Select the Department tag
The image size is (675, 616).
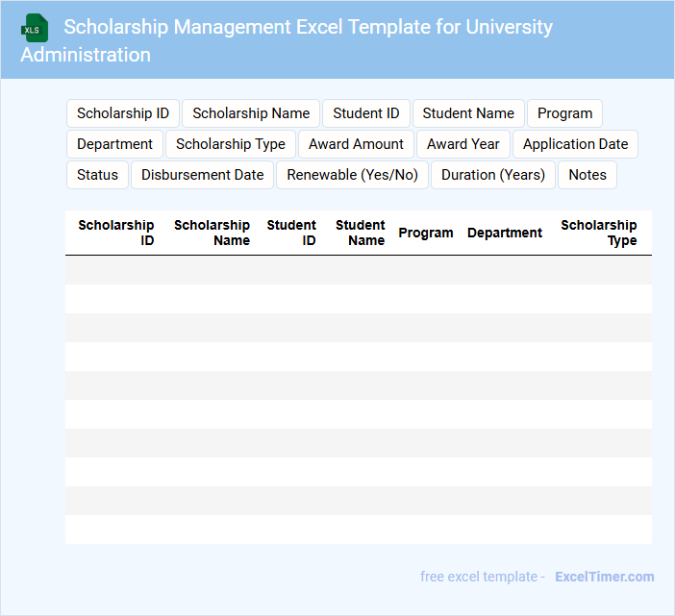coord(114,144)
